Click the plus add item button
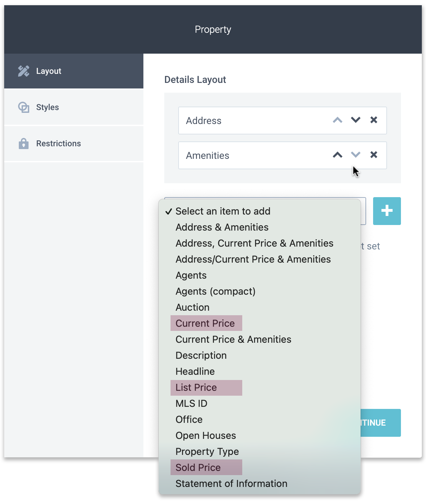The image size is (426, 504). (387, 211)
